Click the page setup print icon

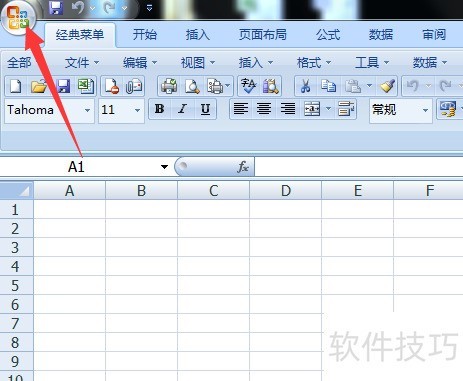pyautogui.click(x=215, y=86)
